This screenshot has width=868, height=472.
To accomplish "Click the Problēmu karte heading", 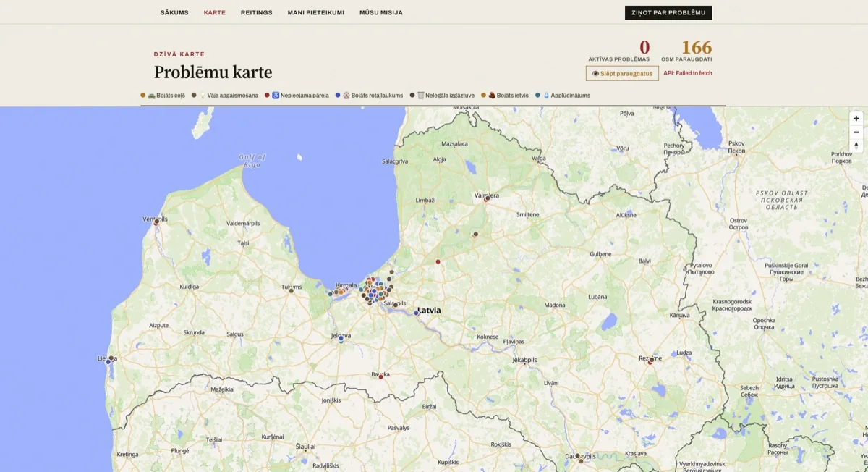I will pyautogui.click(x=213, y=72).
